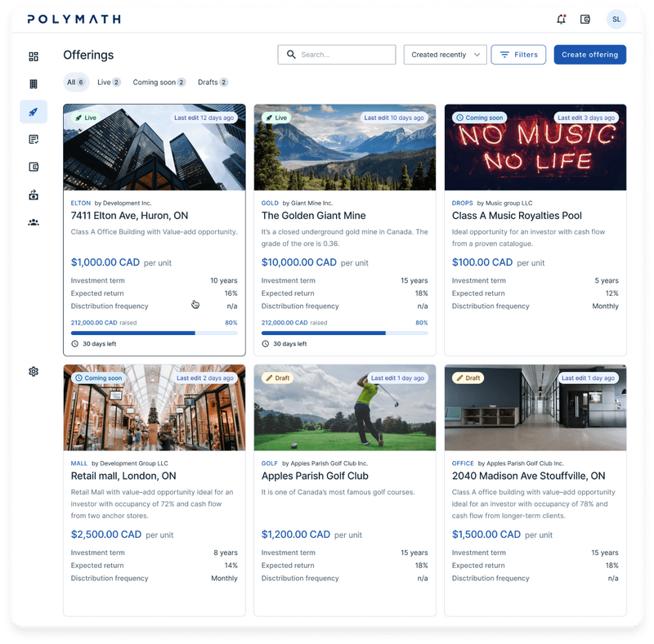The image size is (654, 644).
Task: Open the Filters panel
Action: click(518, 54)
